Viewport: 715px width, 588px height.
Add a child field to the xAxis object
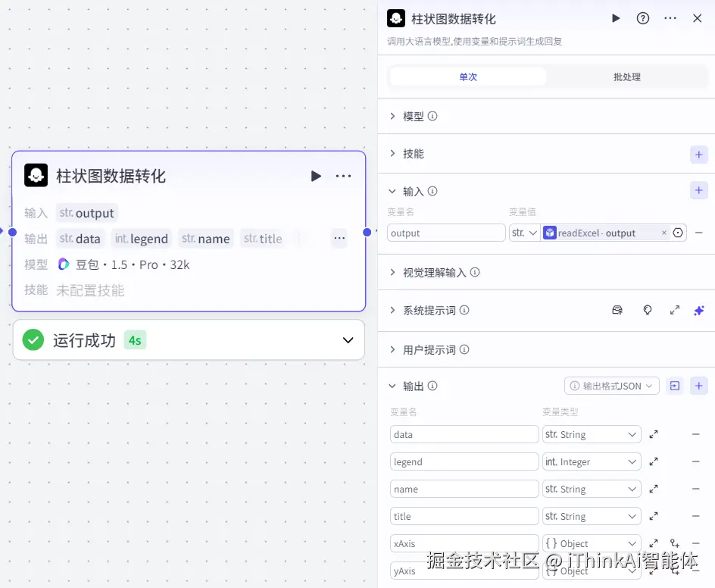674,543
